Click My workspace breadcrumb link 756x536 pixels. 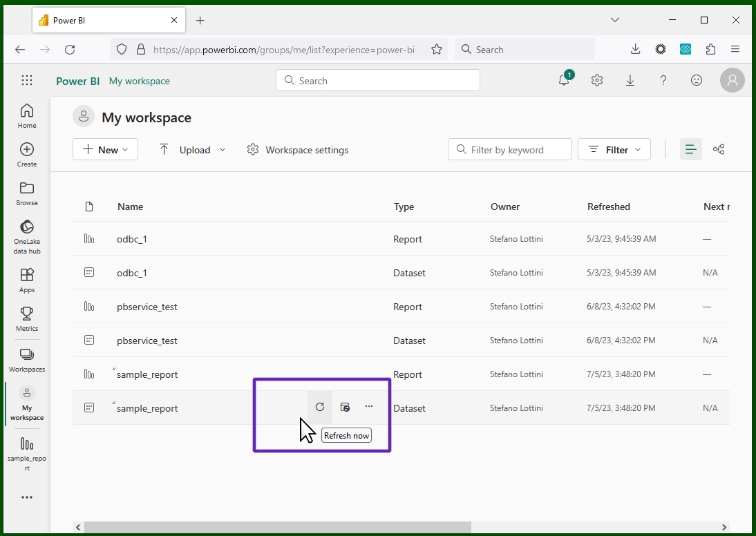coord(140,81)
